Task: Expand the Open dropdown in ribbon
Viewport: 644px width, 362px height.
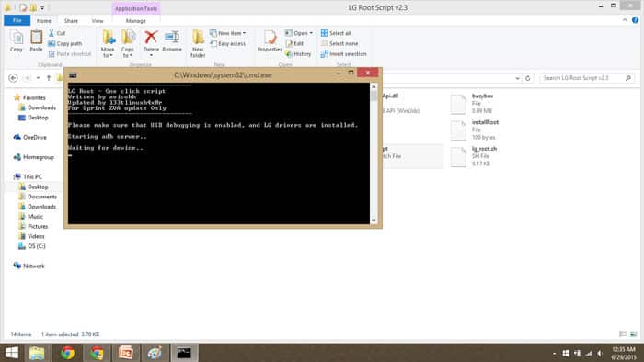Action: click(299, 33)
